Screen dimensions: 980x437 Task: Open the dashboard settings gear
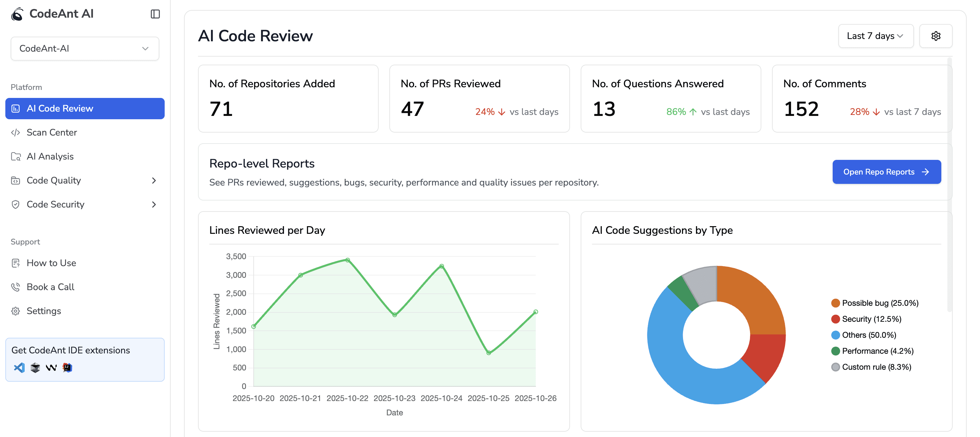pos(936,36)
